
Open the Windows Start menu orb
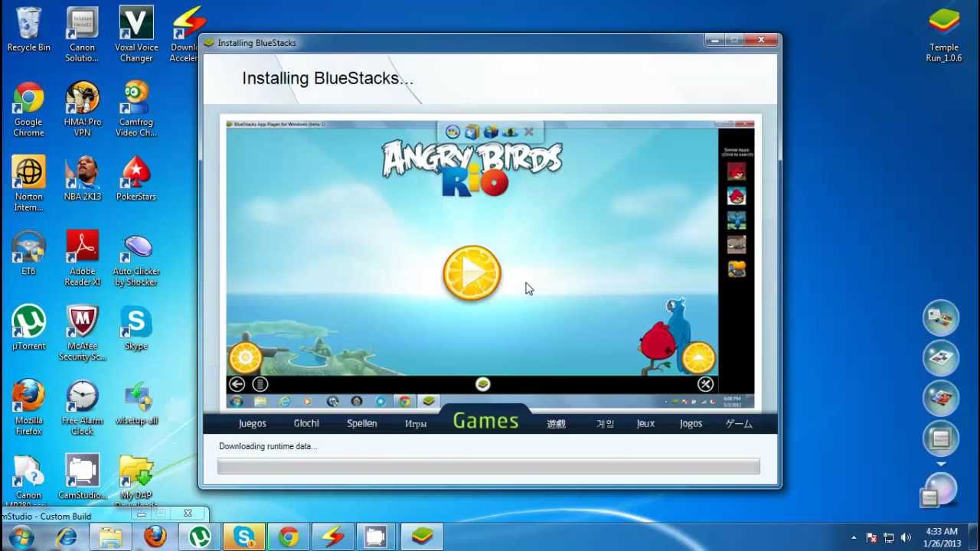click(x=21, y=536)
